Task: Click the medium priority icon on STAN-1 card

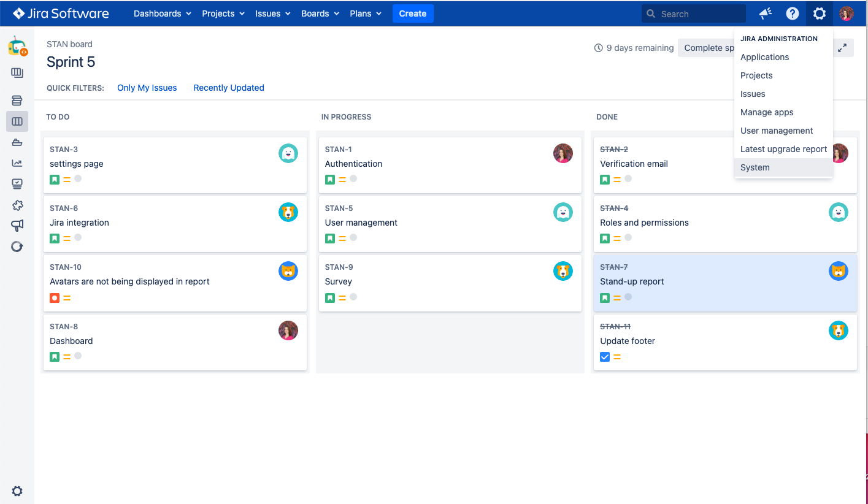Action: click(342, 180)
